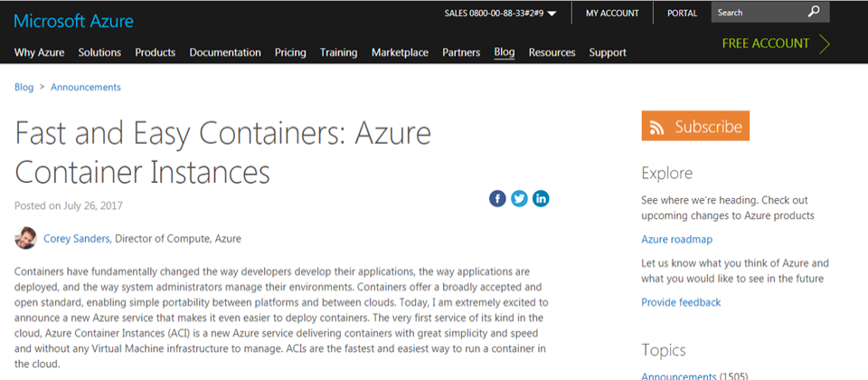Open MY ACCOUNT in the top bar
The height and width of the screenshot is (380, 868).
(x=612, y=14)
